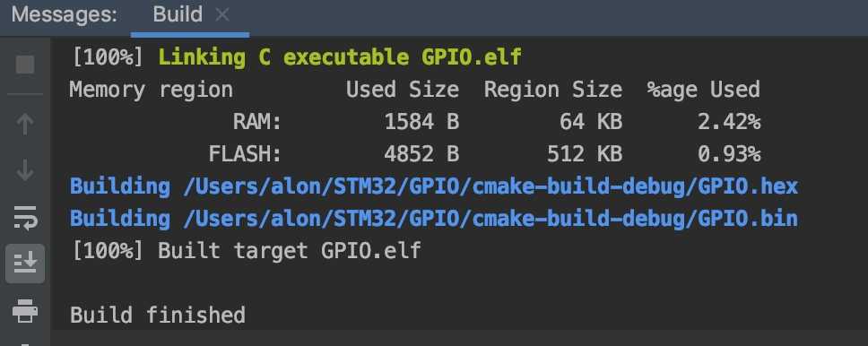Jump to previous message with up arrow
Image resolution: width=868 pixels, height=346 pixels.
(x=25, y=125)
